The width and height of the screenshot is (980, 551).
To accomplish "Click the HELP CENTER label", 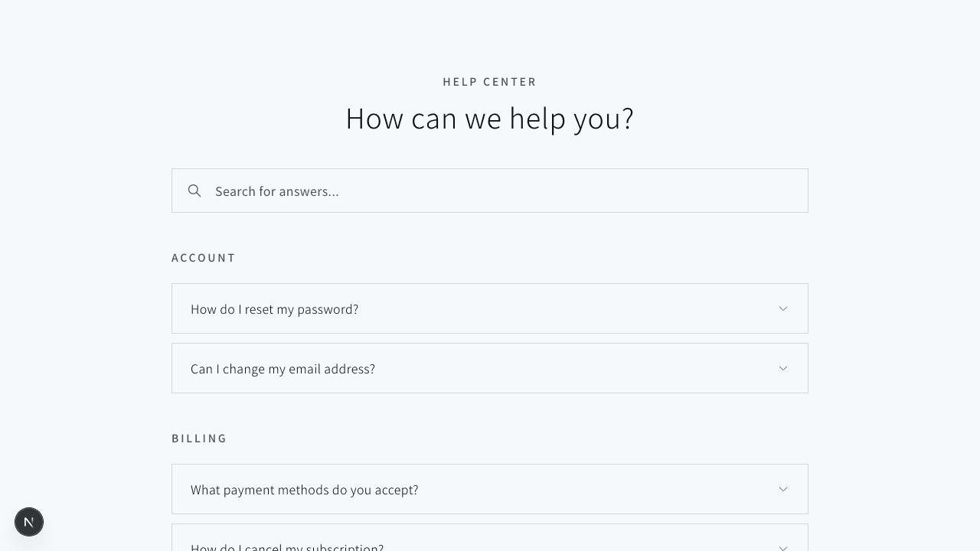I will (490, 82).
